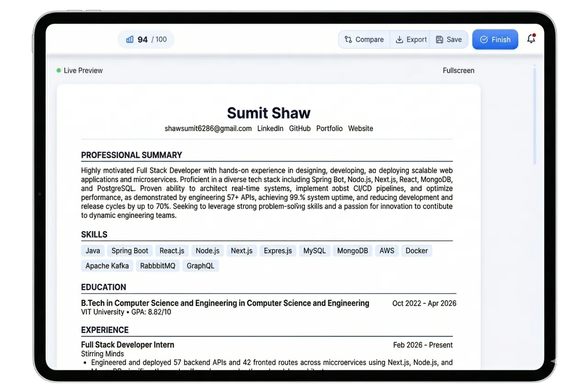588x387 pixels.
Task: Select the MongoDB skill tag
Action: (352, 251)
